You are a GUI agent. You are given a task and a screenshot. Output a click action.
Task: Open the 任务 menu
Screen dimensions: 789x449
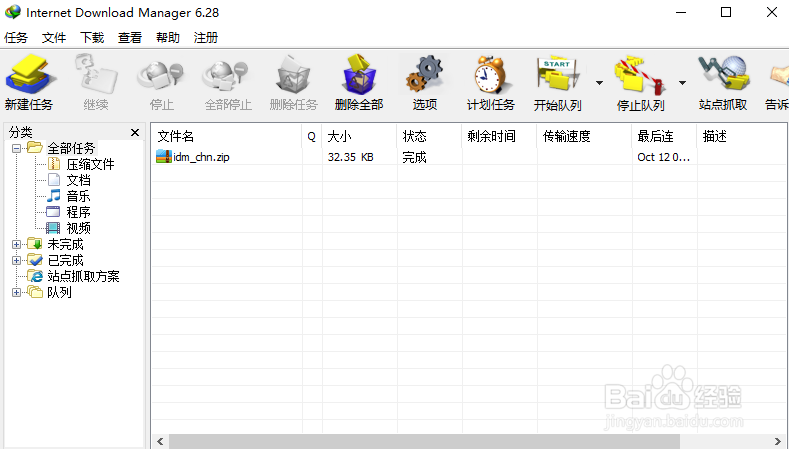pyautogui.click(x=16, y=38)
